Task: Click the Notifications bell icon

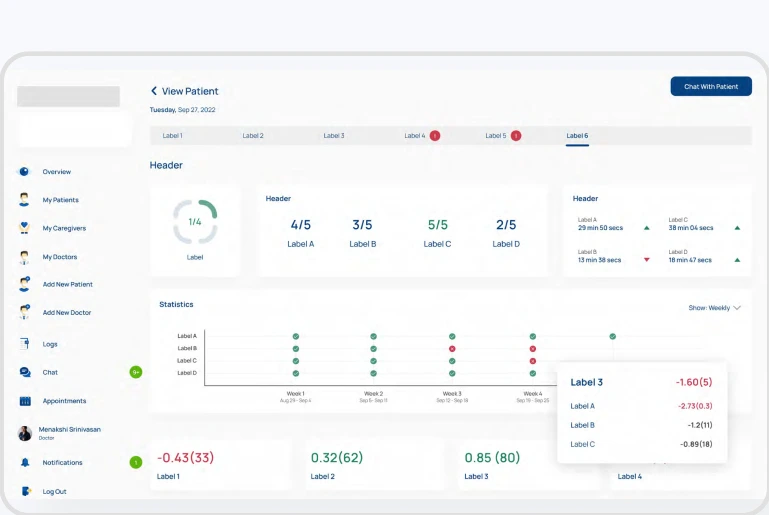Action: [x=25, y=462]
